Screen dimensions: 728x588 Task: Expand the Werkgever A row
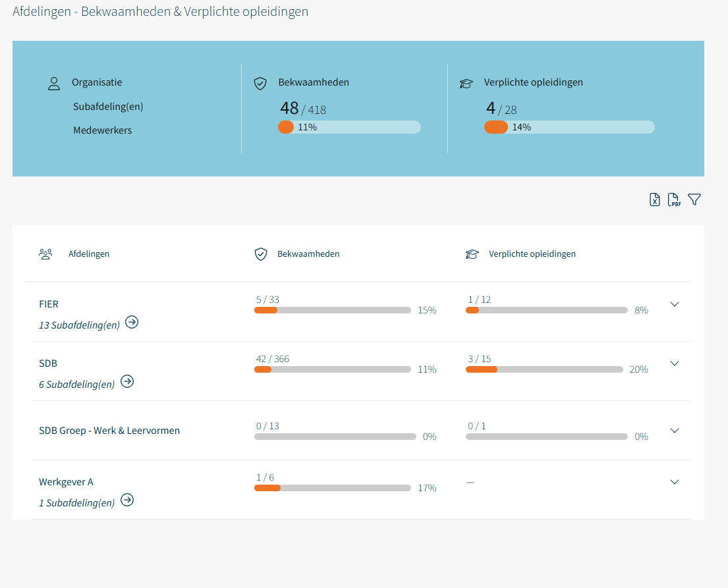click(674, 482)
